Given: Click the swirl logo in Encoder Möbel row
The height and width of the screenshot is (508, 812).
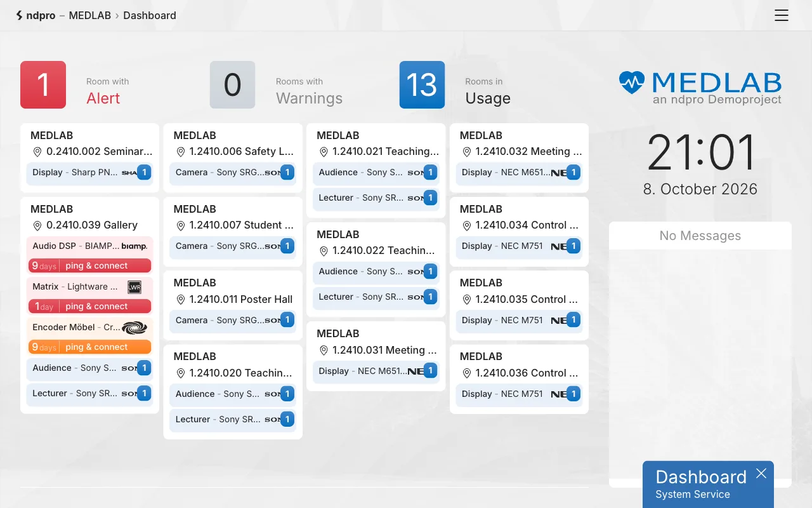Looking at the screenshot, I should pyautogui.click(x=134, y=328).
